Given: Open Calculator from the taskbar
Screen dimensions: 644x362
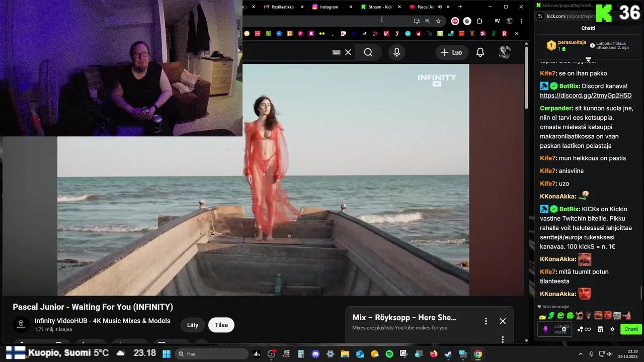Looking at the screenshot, I should point(301,354).
